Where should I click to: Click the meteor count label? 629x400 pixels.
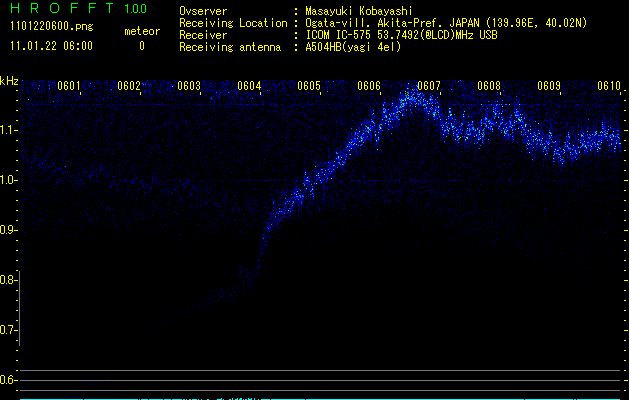pos(142,31)
